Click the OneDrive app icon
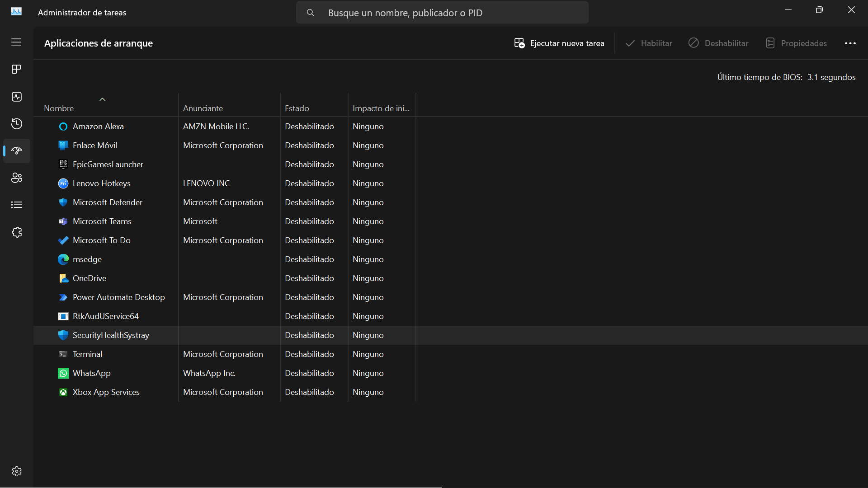Screen dimensions: 868x488 point(63,278)
